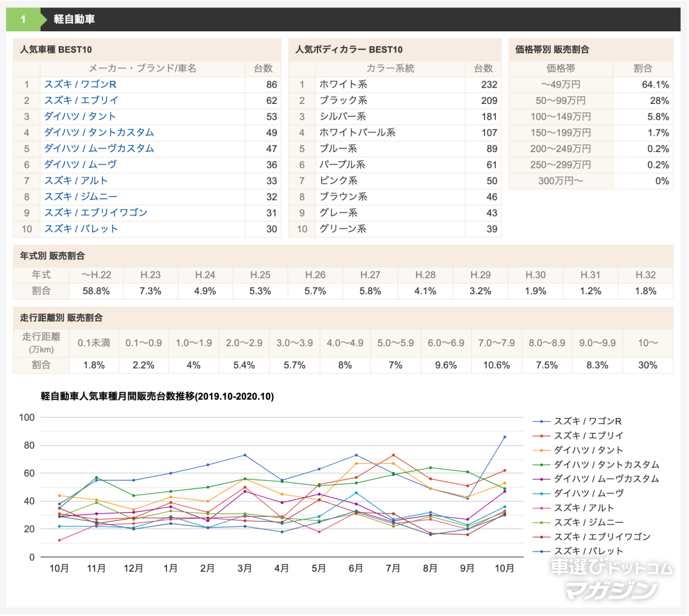Click the ホワイト系 color row
This screenshot has height=616, width=689.
395,85
